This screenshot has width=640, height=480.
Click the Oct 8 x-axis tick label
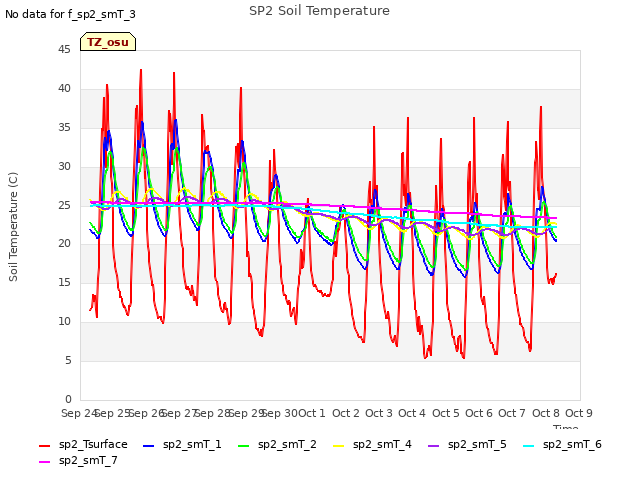click(545, 413)
